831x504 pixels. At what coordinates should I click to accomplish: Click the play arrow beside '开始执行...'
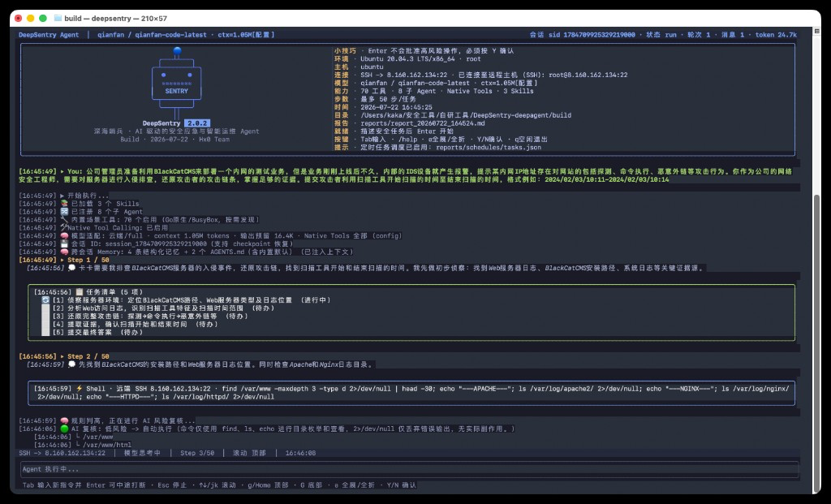point(62,196)
